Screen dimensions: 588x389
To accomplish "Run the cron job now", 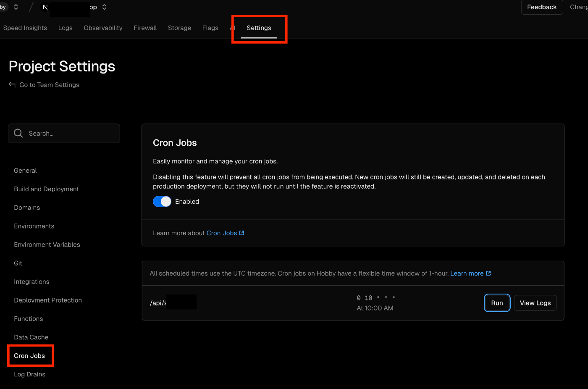I will click(497, 303).
